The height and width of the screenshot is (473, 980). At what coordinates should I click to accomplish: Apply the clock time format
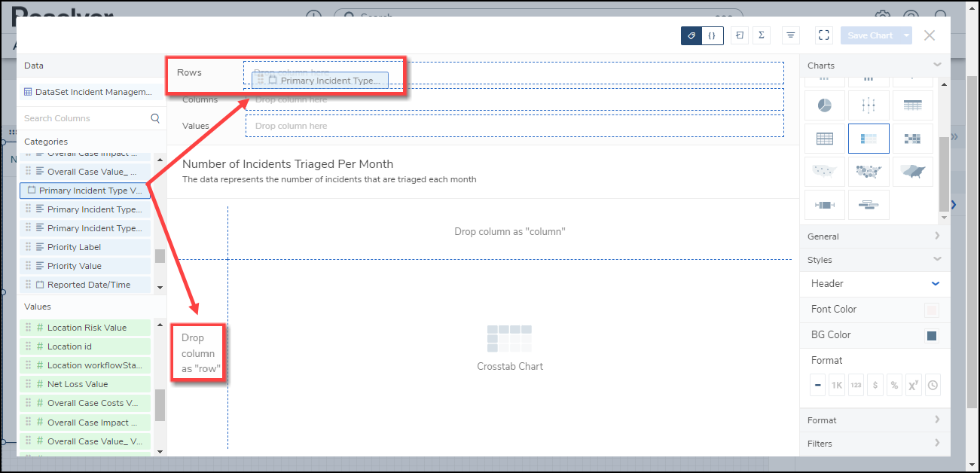coord(933,386)
